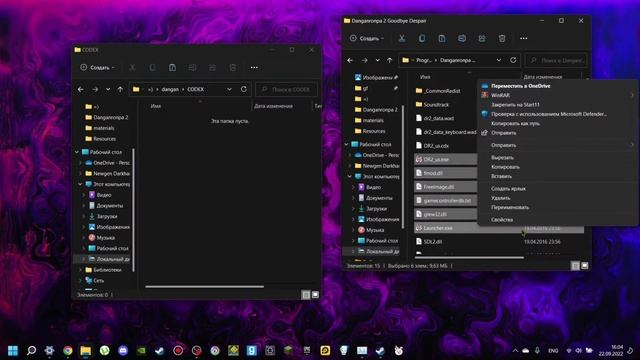Open more options ellipsis in Danganronpa window
Image resolution: width=640 pixels, height=360 pixels.
[523, 38]
